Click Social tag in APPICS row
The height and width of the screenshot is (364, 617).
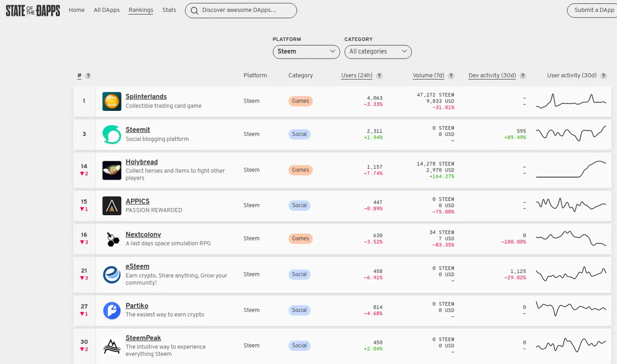point(299,206)
